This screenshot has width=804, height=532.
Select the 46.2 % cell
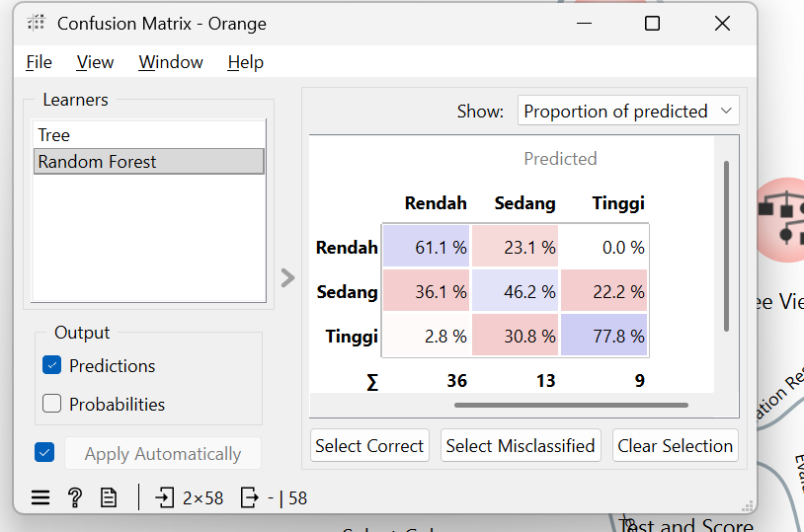pos(515,290)
